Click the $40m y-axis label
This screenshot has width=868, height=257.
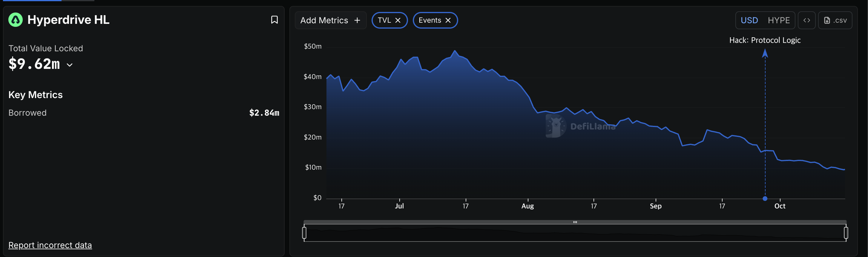pyautogui.click(x=313, y=77)
